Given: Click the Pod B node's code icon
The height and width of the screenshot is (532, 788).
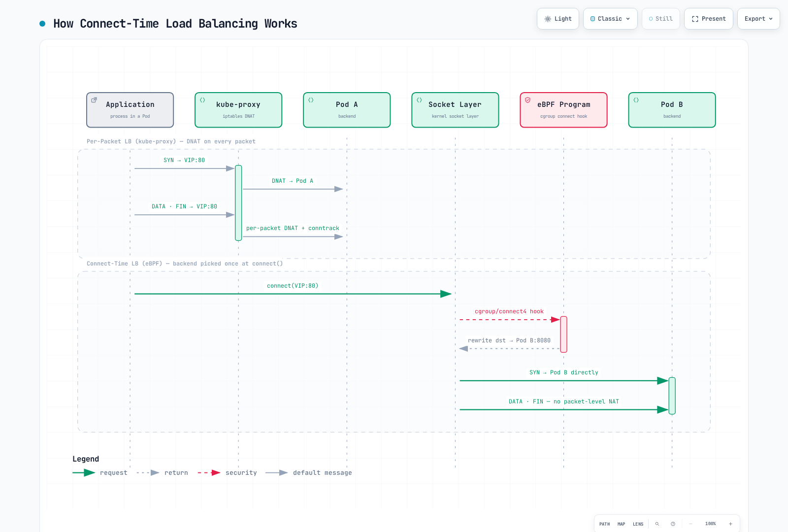Looking at the screenshot, I should click(x=636, y=100).
